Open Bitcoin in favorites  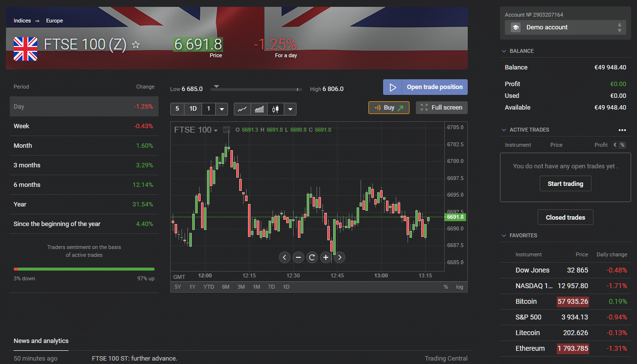pos(566,301)
